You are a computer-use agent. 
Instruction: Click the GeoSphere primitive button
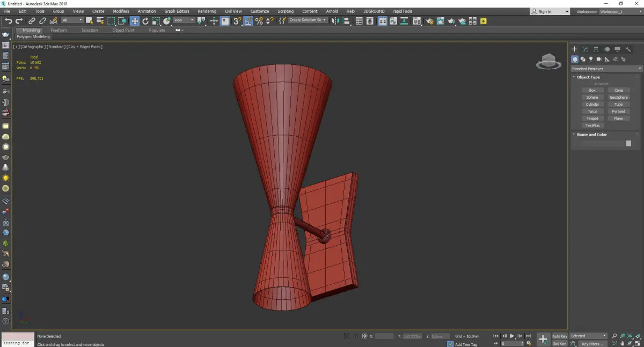(x=618, y=98)
